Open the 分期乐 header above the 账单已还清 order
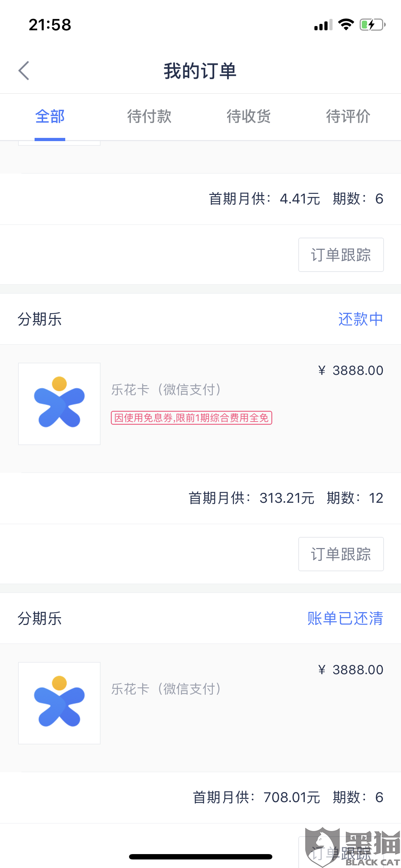 click(40, 618)
